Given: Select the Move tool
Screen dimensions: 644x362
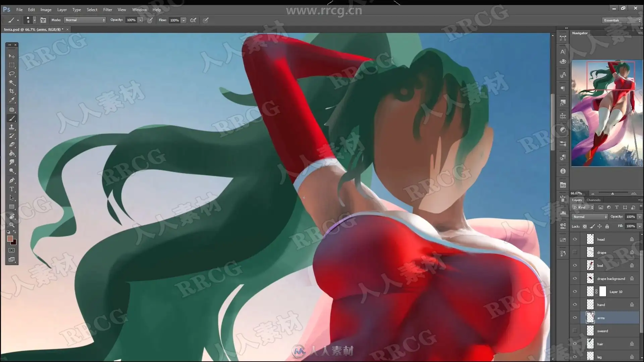Looking at the screenshot, I should pyautogui.click(x=12, y=56).
